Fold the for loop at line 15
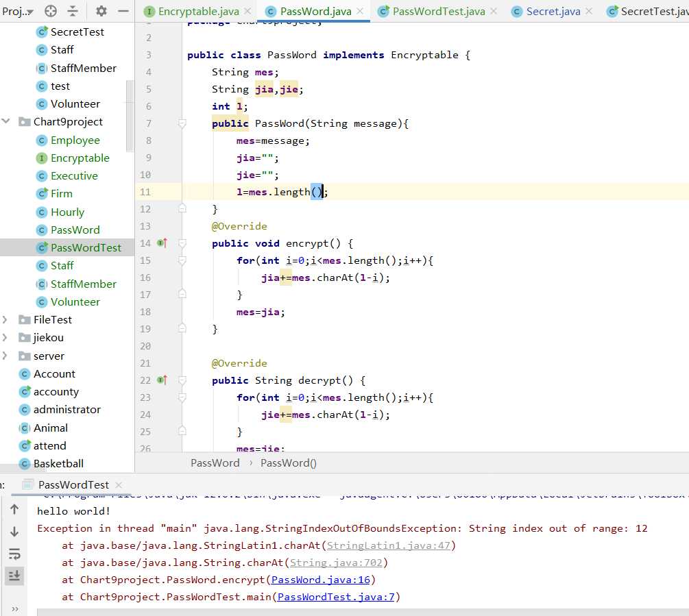689x616 pixels. [x=182, y=260]
